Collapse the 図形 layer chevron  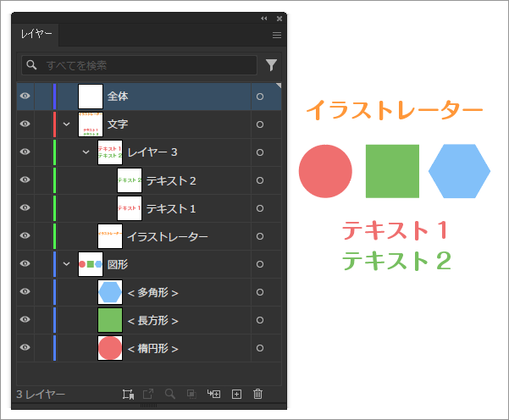point(66,264)
